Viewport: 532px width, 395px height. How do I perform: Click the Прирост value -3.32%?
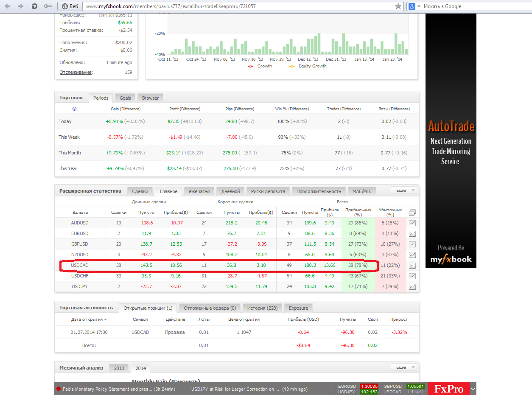coord(399,332)
